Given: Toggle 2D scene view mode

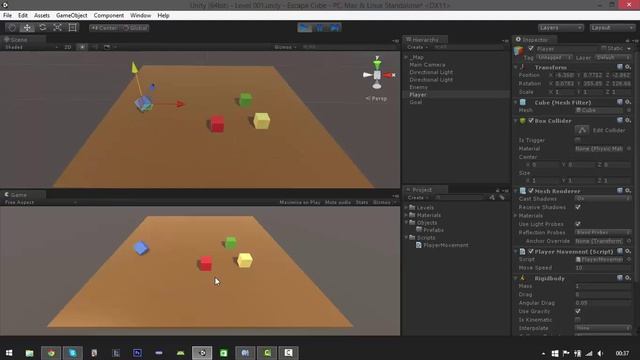Looking at the screenshot, I should (x=68, y=47).
